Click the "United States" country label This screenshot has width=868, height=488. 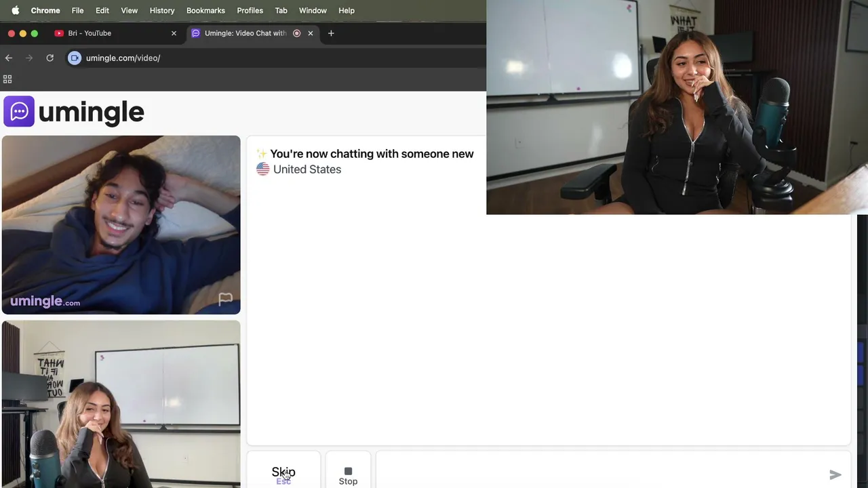pos(307,169)
